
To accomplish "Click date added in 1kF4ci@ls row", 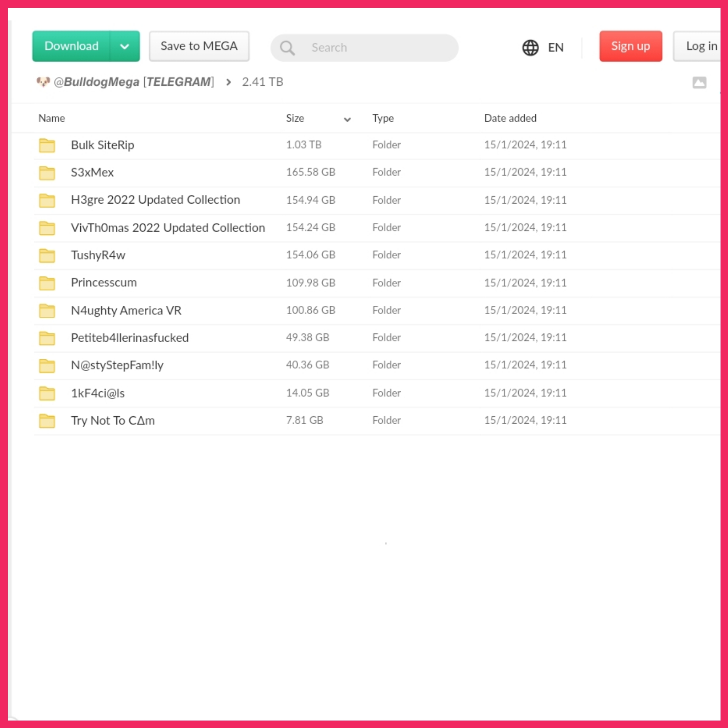I will pos(525,393).
